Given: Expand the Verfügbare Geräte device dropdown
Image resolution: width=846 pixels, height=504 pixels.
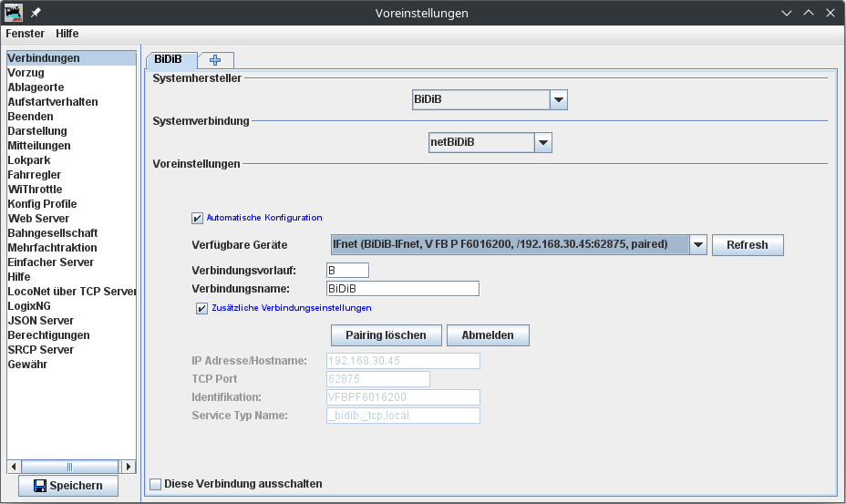Looking at the screenshot, I should pyautogui.click(x=698, y=244).
